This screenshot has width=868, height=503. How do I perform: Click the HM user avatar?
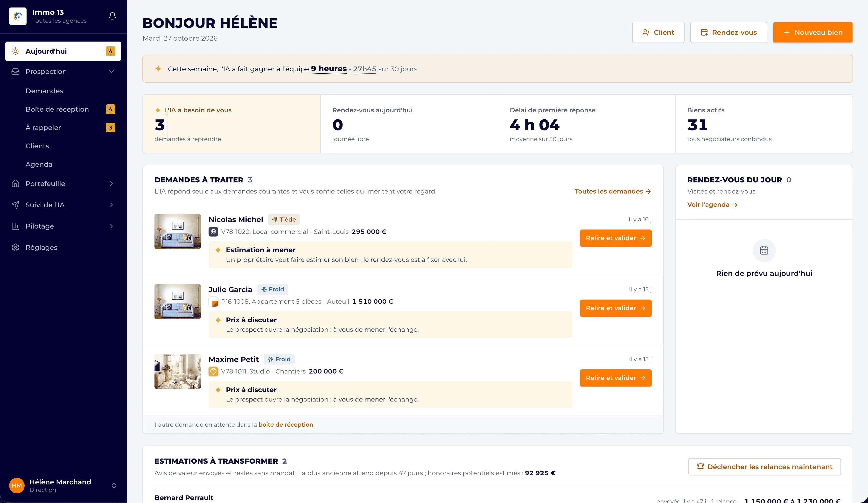17,485
